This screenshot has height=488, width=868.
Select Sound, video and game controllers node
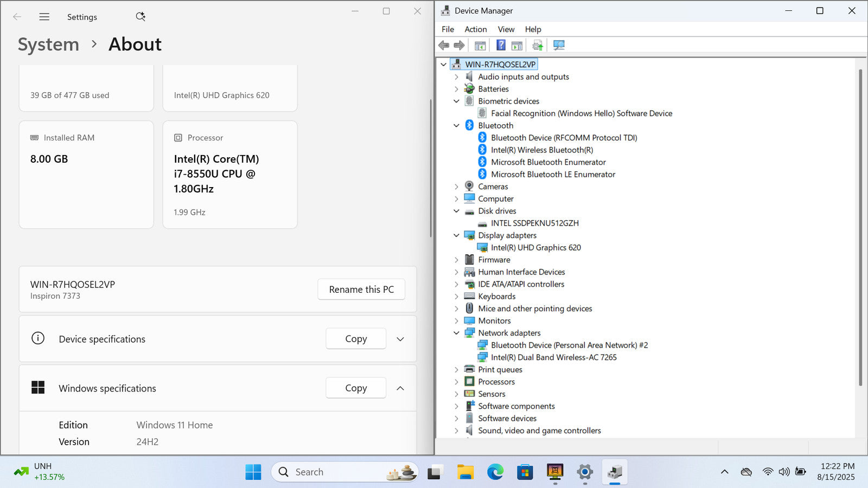(539, 431)
